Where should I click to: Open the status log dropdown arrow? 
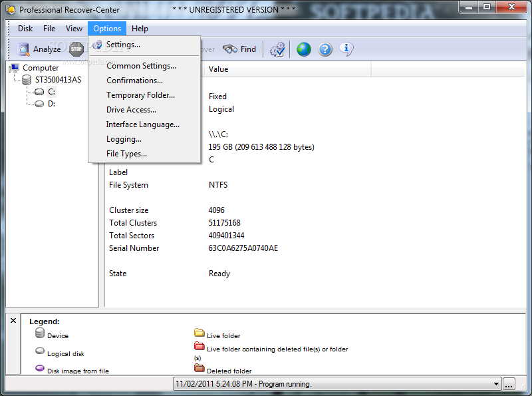tap(496, 384)
